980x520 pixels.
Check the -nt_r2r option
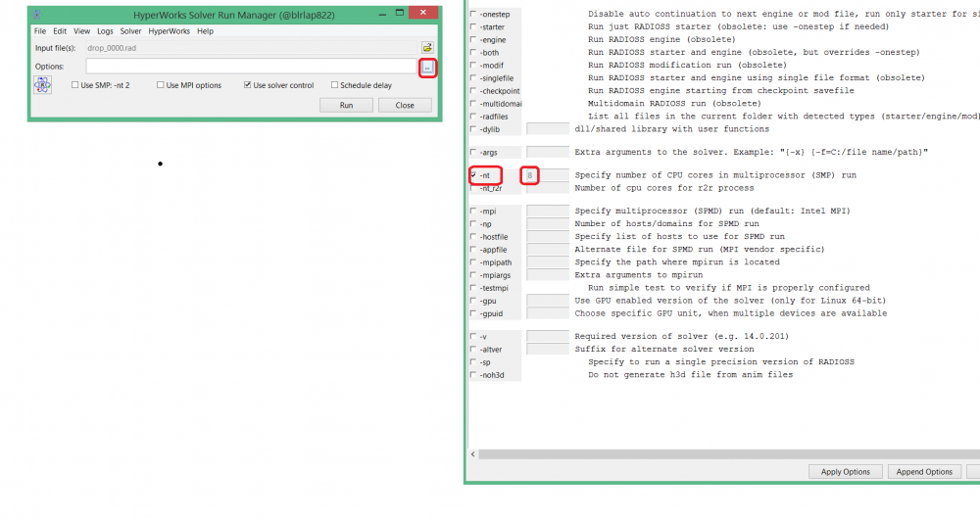click(x=473, y=188)
